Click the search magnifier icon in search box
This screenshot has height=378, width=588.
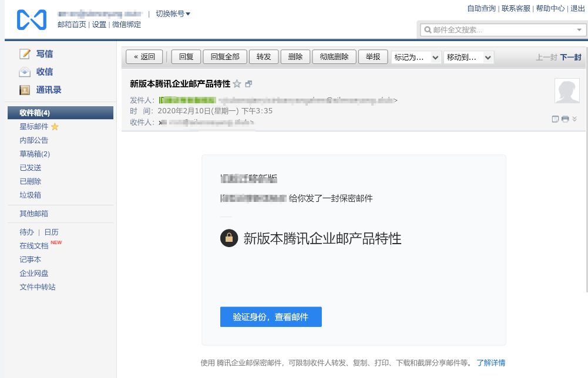pos(428,29)
